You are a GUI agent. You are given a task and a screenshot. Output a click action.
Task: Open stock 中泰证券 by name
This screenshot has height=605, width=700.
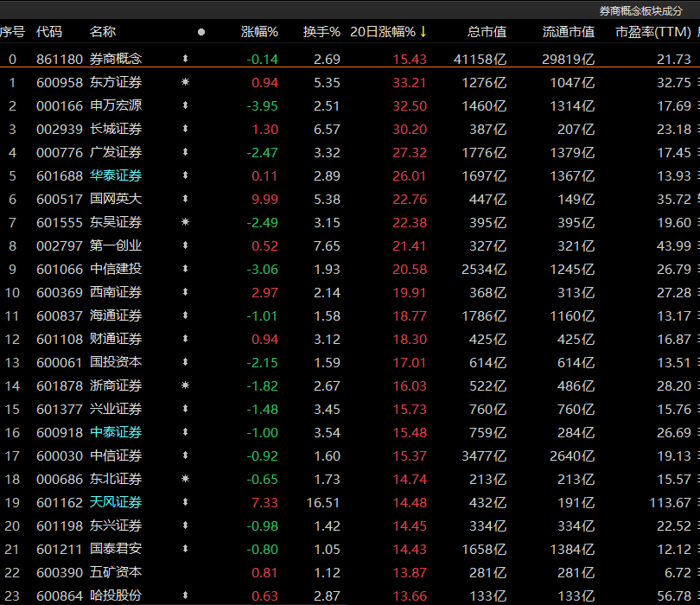[116, 432]
